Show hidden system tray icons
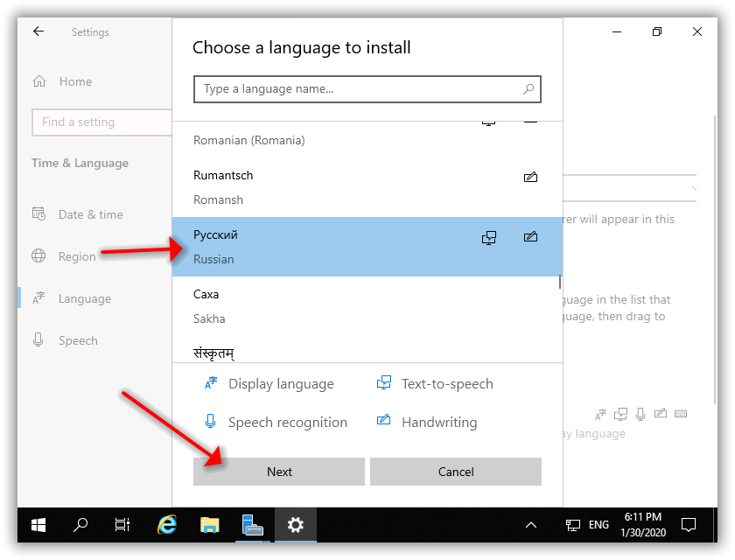 click(x=530, y=525)
